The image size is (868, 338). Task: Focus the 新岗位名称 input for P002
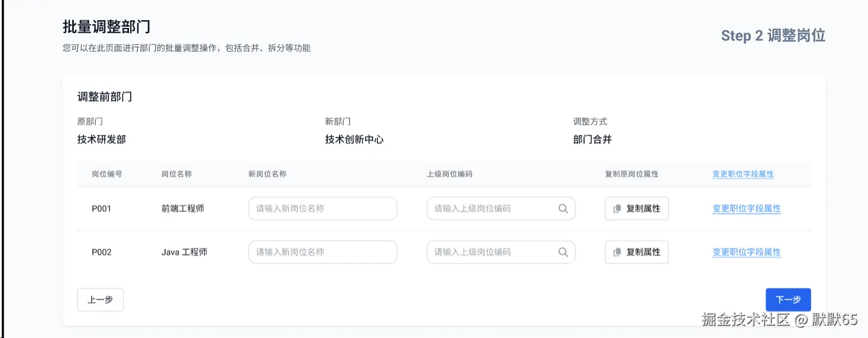click(x=322, y=252)
